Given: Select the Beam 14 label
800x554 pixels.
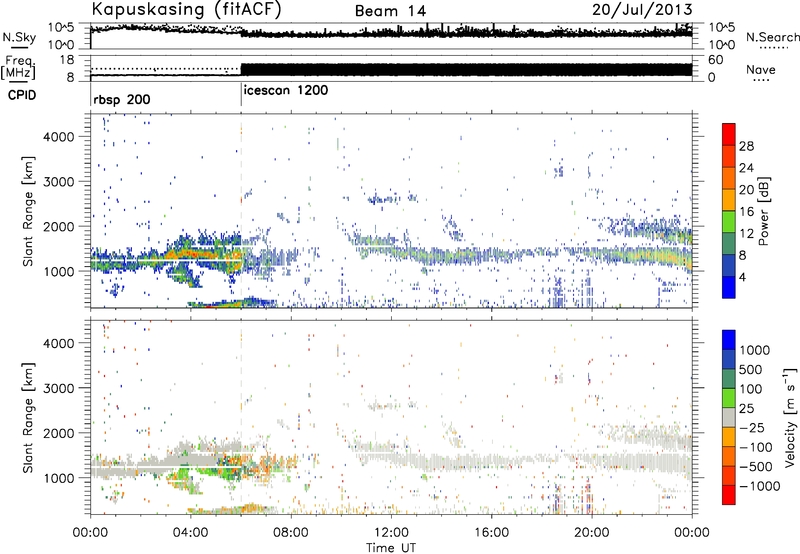Looking at the screenshot, I should tap(390, 11).
